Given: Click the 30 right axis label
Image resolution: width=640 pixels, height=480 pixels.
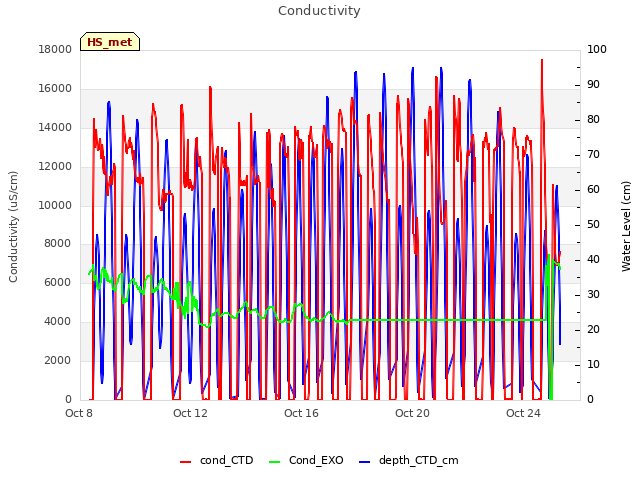Looking at the screenshot, I should (593, 294).
